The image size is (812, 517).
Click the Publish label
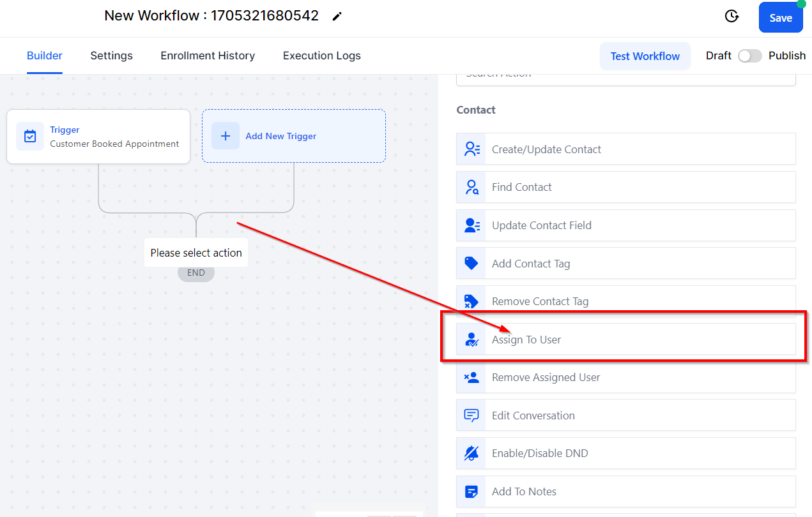[787, 56]
